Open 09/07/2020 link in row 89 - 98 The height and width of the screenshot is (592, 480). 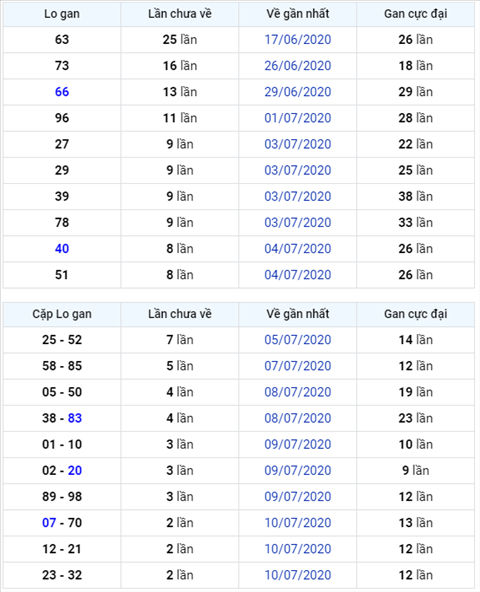[x=298, y=496]
